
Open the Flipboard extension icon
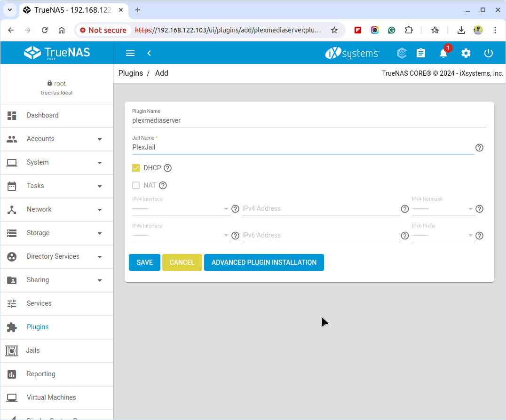(x=357, y=30)
